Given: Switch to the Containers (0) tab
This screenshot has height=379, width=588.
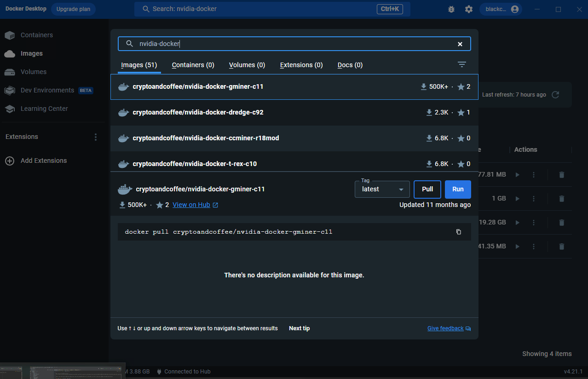Looking at the screenshot, I should [x=193, y=65].
